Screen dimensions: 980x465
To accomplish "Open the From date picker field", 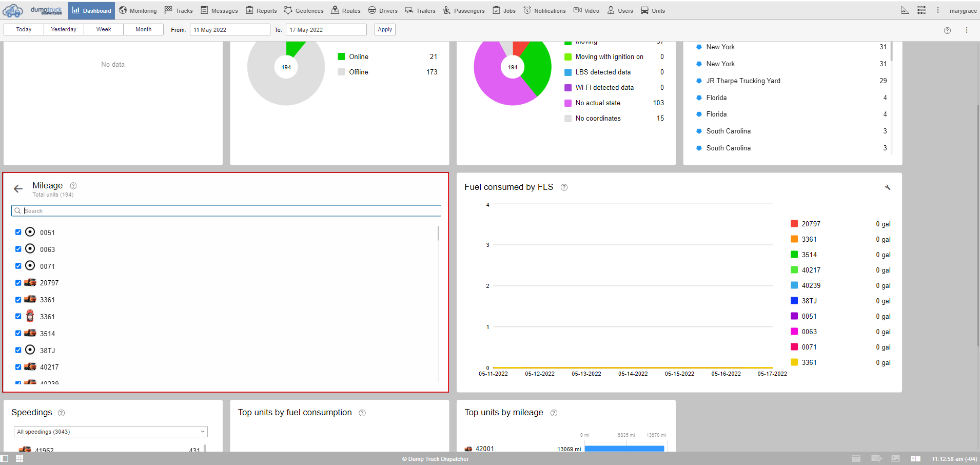I will [x=229, y=30].
